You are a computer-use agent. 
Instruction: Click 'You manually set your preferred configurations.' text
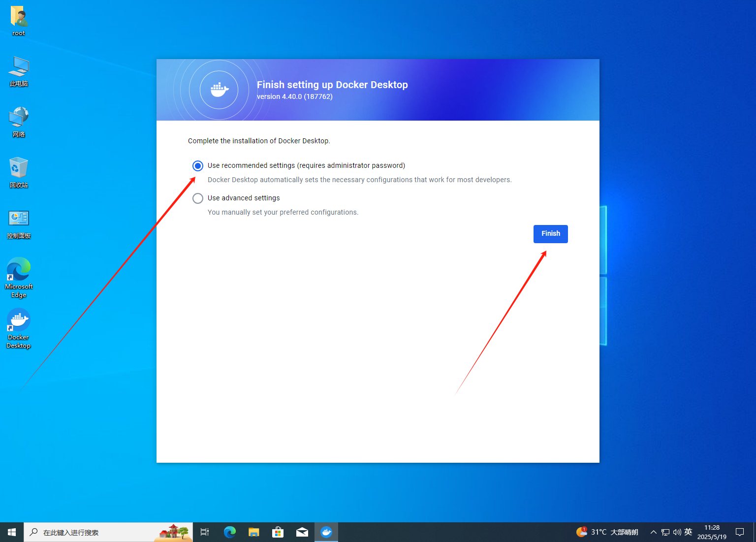pos(283,212)
